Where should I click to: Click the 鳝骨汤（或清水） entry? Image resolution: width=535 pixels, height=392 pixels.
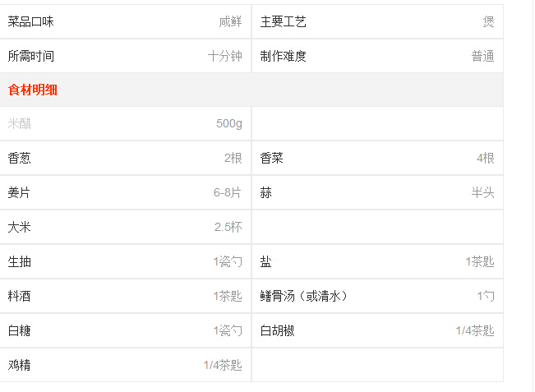click(303, 296)
